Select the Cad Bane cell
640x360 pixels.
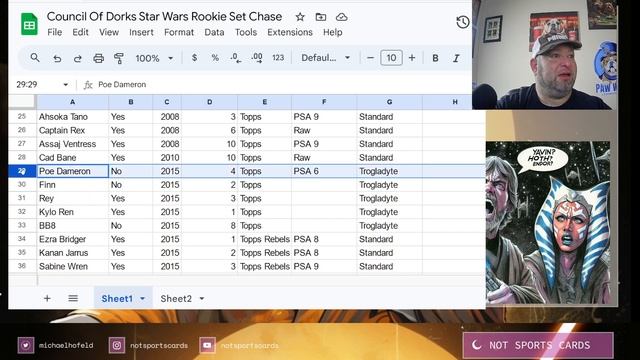73,157
